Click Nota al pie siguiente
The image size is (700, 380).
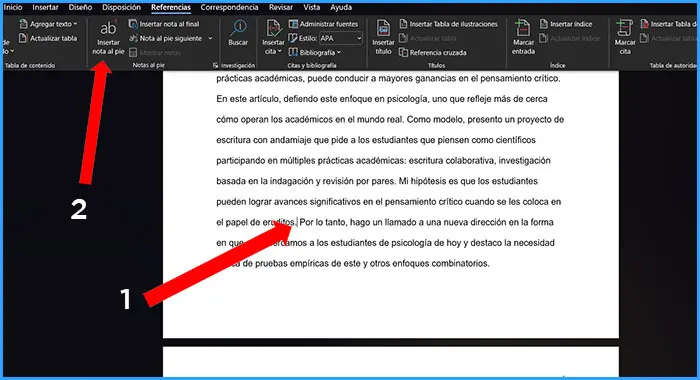click(x=166, y=38)
